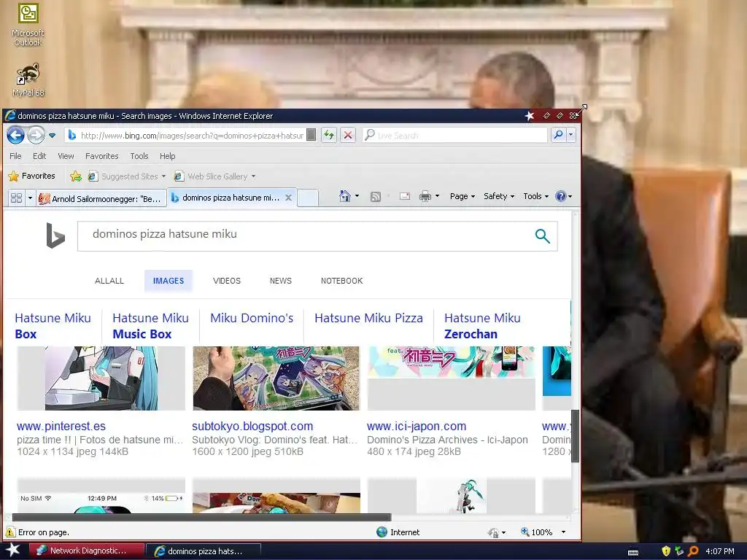The height and width of the screenshot is (560, 747).
Task: Click the address bar URL field
Action: click(x=190, y=135)
